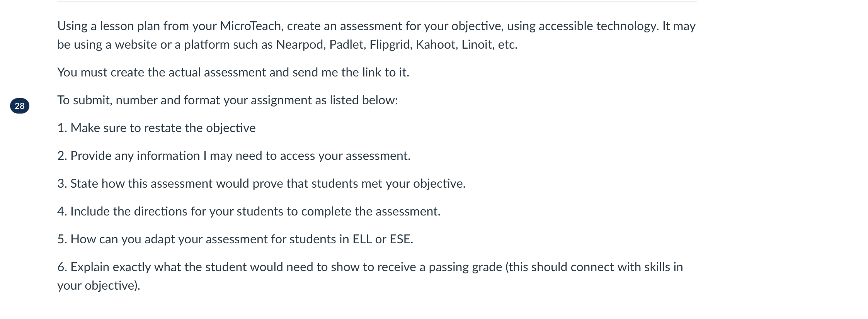The height and width of the screenshot is (319, 868).
Task: Click item 2 about information to access assessment
Action: coord(234,156)
